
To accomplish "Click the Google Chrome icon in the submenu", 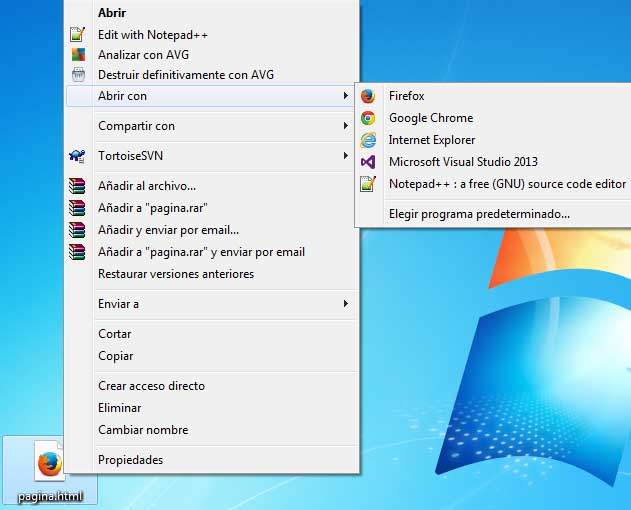I will pos(368,118).
